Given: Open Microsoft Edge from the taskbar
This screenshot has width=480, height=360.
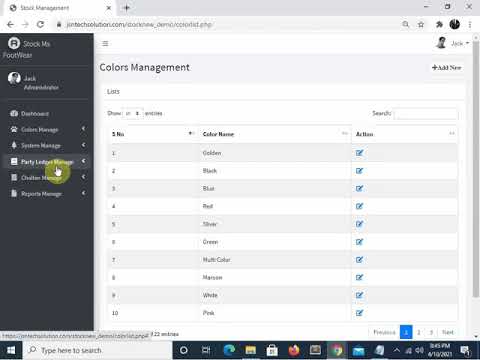Looking at the screenshot, I should pyautogui.click(x=229, y=350).
